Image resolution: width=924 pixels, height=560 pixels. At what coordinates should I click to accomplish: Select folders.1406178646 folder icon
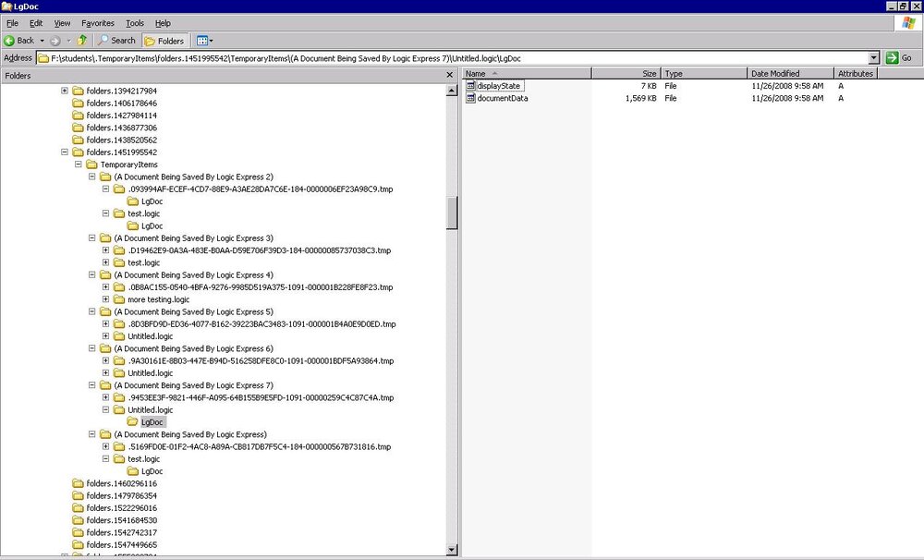click(78, 103)
